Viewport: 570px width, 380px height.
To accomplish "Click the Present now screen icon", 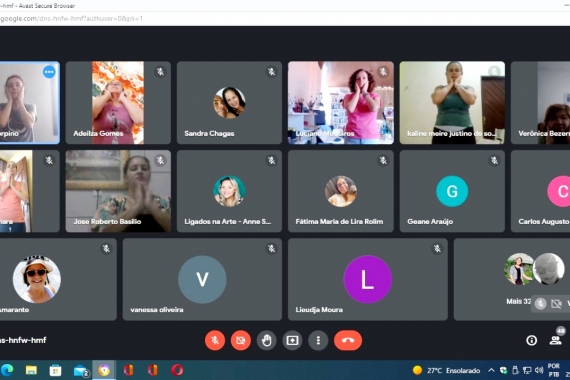I will pos(292,340).
